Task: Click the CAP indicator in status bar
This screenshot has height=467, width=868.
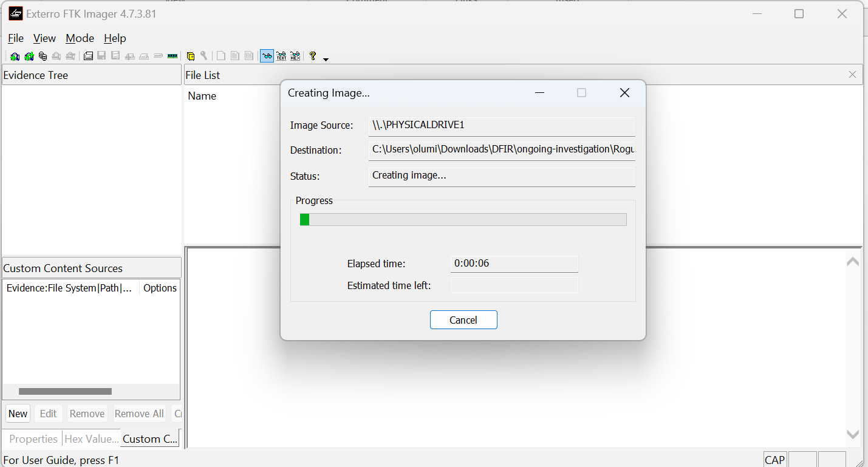Action: (774, 460)
